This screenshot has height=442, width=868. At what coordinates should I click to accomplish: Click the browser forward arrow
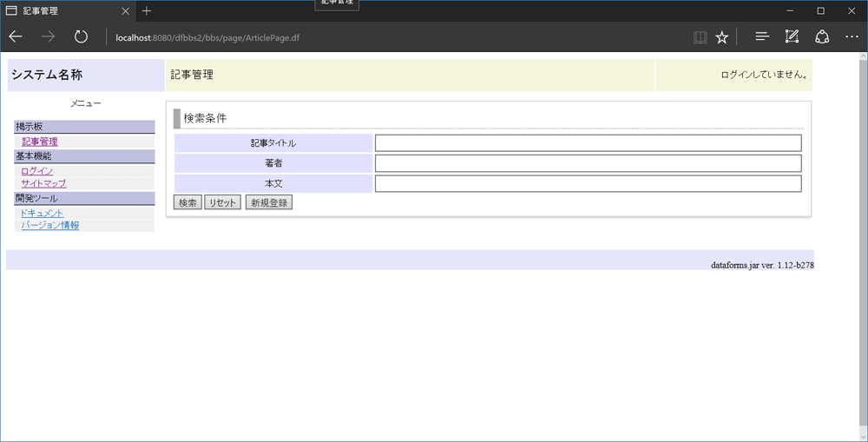48,37
